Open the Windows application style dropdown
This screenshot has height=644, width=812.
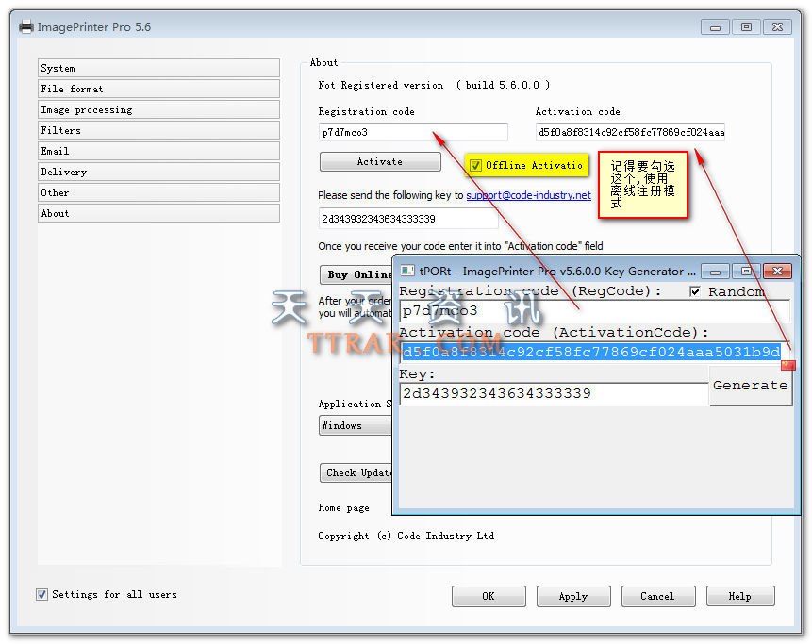356,425
